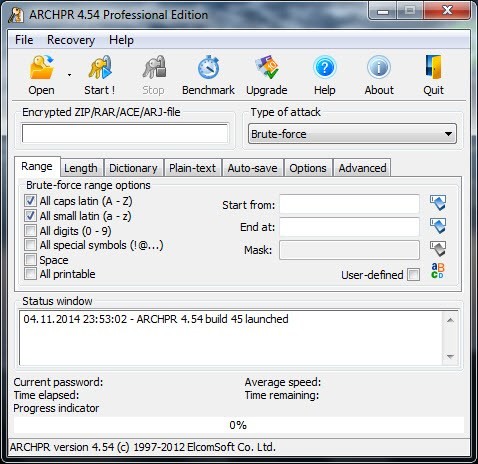Click the Upgrade toolbar icon
The image size is (478, 464).
(267, 68)
